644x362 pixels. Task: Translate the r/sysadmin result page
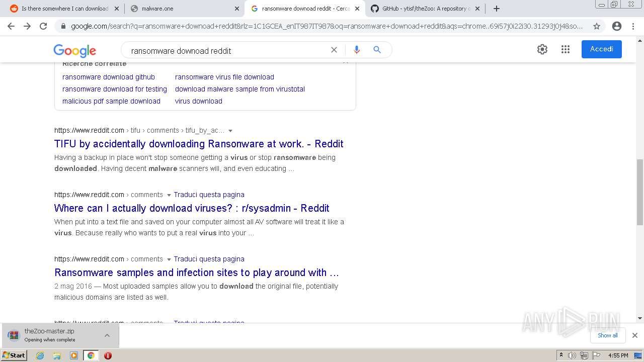coord(209,195)
